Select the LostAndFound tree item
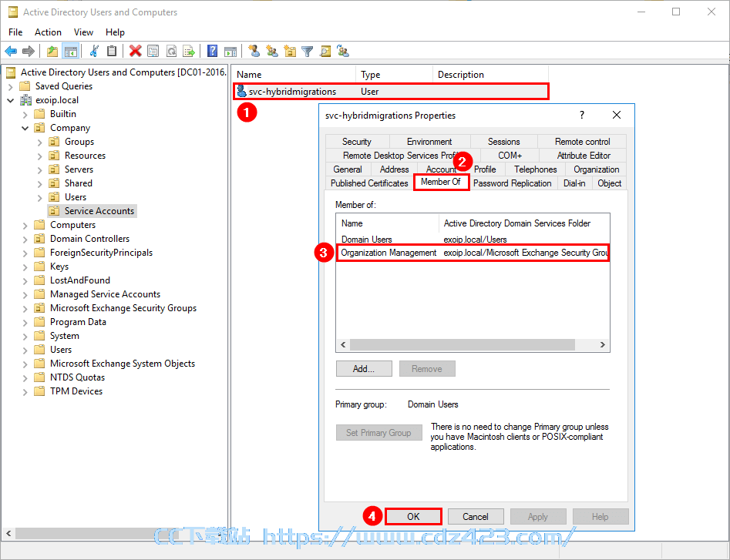The height and width of the screenshot is (560, 730). (79, 280)
